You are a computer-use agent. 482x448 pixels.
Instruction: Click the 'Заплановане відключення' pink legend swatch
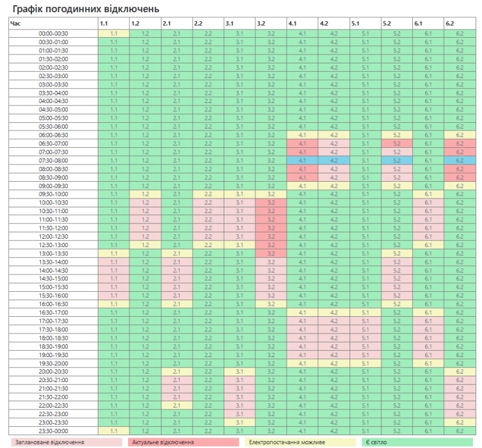click(65, 441)
